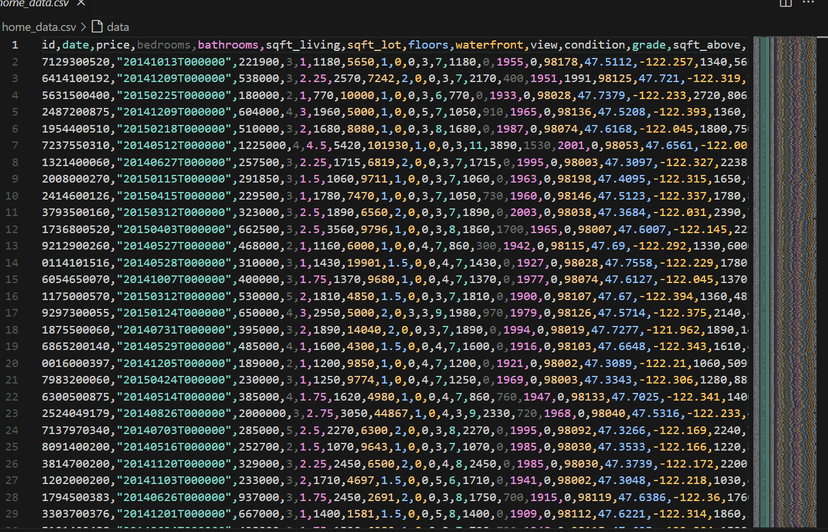This screenshot has height=532, width=828.
Task: Open the split editor icon
Action: 785,3
